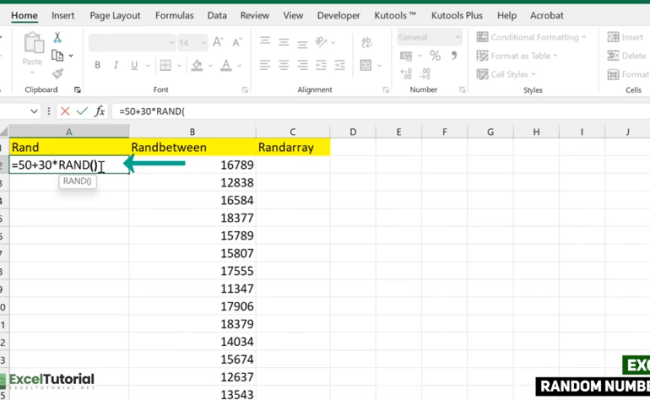Viewport: 650px width, 400px height.
Task: Open the font name dropdown
Action: 171,42
